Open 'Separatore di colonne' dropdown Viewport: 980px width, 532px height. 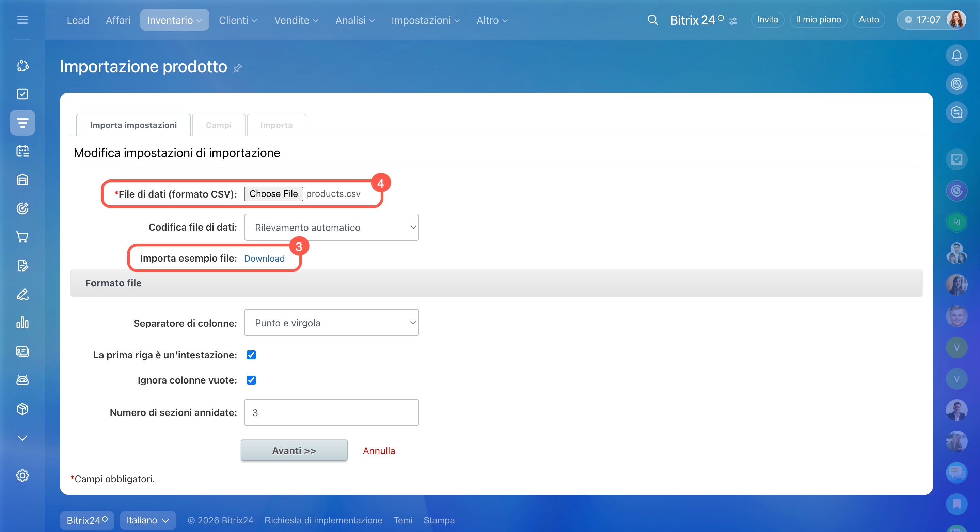331,323
